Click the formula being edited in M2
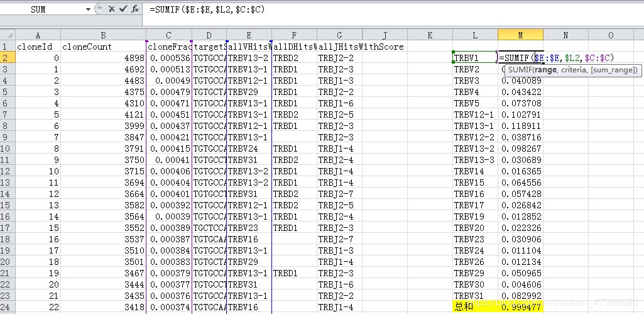 tap(557, 58)
